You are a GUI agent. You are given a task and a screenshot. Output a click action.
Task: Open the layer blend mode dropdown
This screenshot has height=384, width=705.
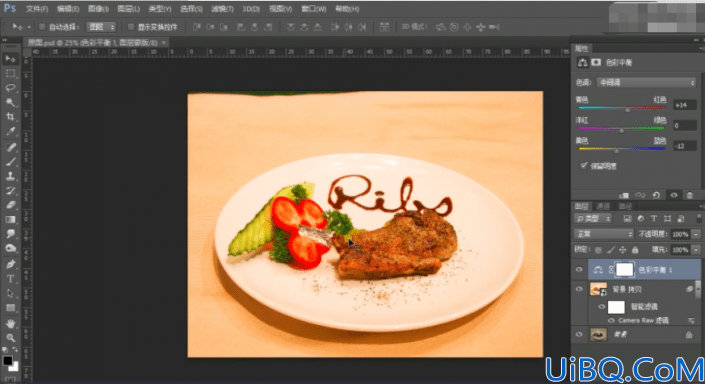tap(604, 234)
